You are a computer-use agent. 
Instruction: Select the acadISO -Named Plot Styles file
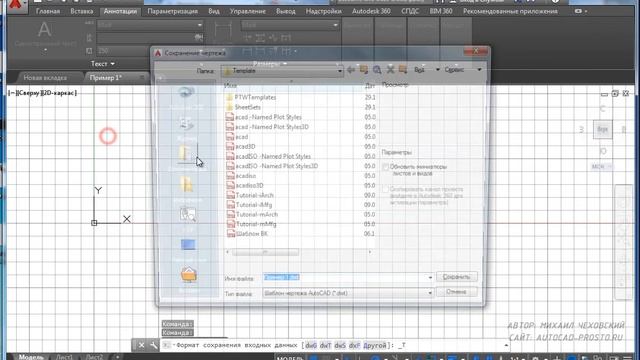(273, 156)
